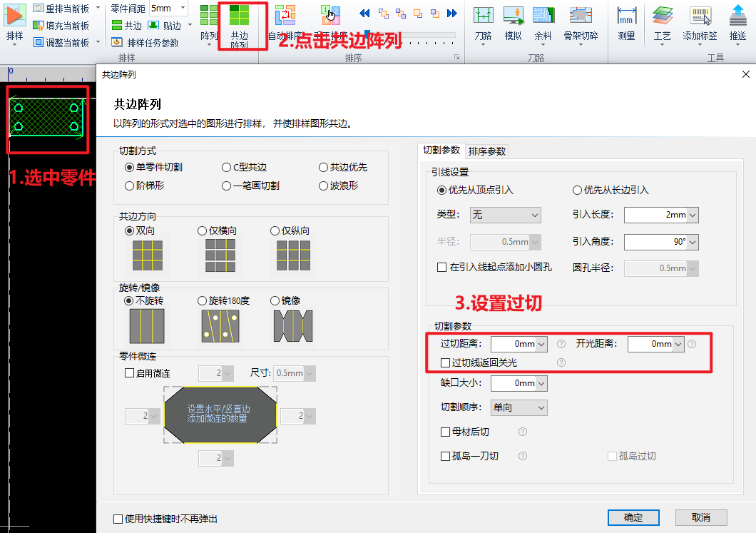The width and height of the screenshot is (756, 533).
Task: Switch to 切割参数 tab
Action: [x=441, y=151]
